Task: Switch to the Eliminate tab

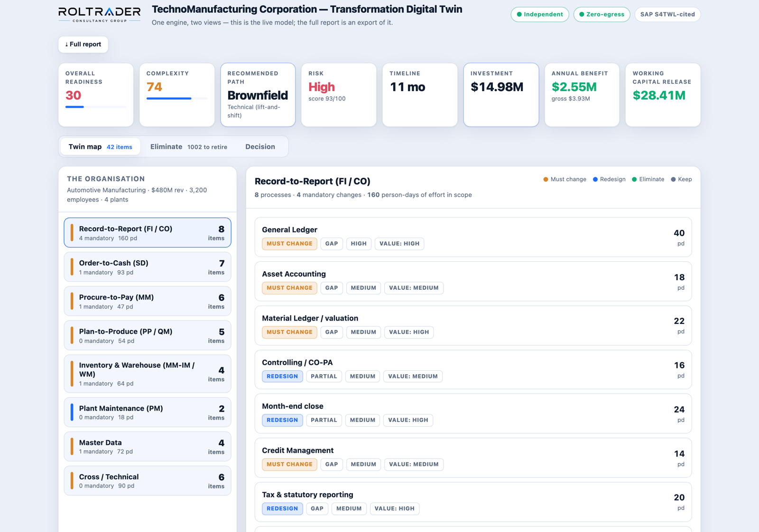Action: coord(188,147)
